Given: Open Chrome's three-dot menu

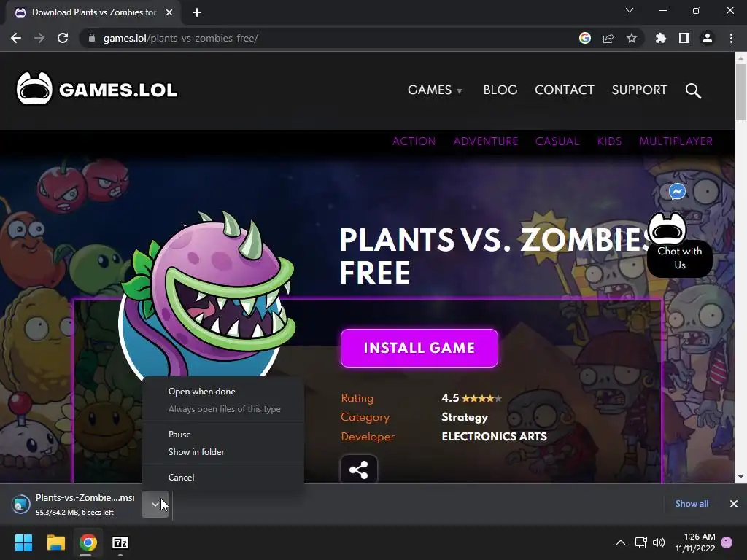Looking at the screenshot, I should (731, 38).
